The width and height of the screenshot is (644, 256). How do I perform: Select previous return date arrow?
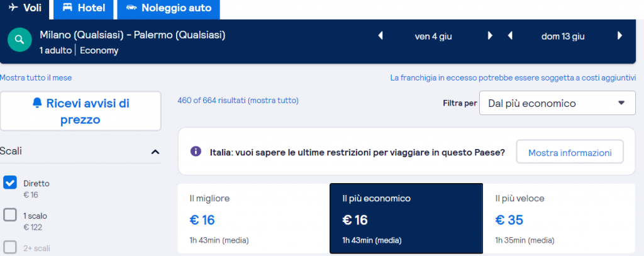coord(510,36)
